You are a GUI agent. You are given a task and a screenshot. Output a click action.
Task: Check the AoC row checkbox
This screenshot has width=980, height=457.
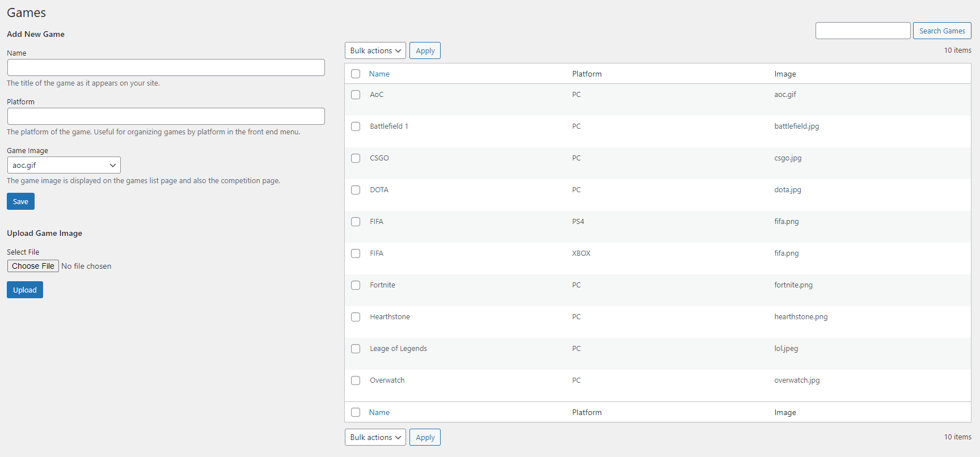pos(356,95)
